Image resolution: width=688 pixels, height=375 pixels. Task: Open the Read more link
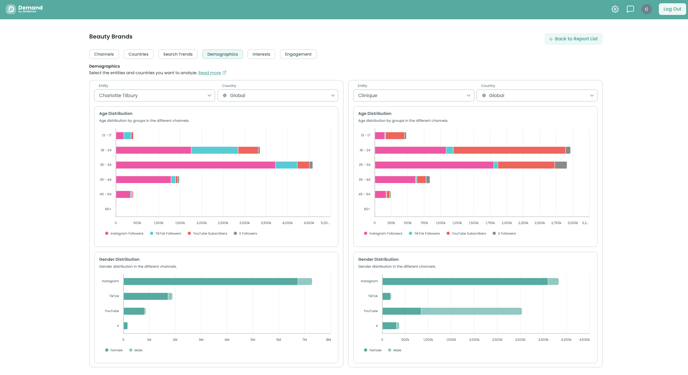pos(209,73)
